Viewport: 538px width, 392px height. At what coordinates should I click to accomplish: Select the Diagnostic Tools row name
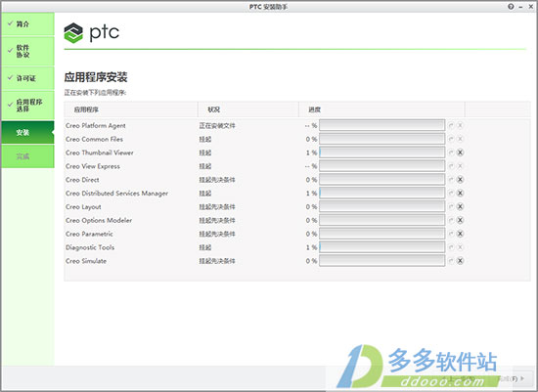[90, 247]
